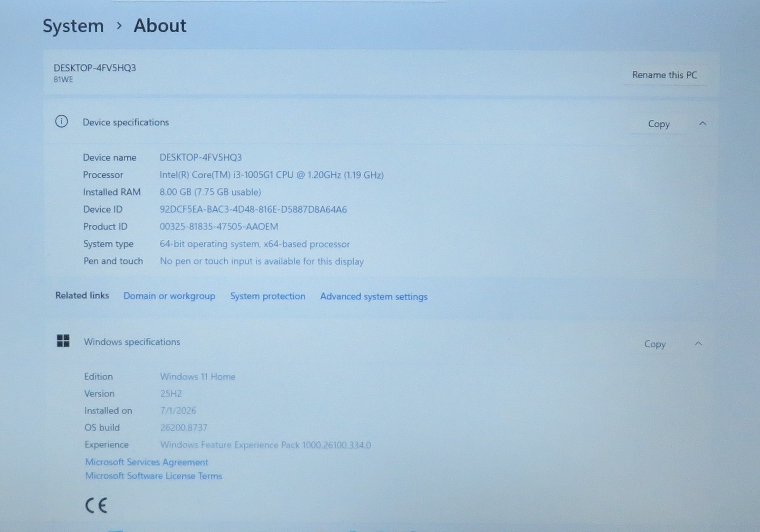Select Device ID value 92DCF5EA-BAC3-4D48-816E-D5887D8A64A6

pyautogui.click(x=253, y=209)
